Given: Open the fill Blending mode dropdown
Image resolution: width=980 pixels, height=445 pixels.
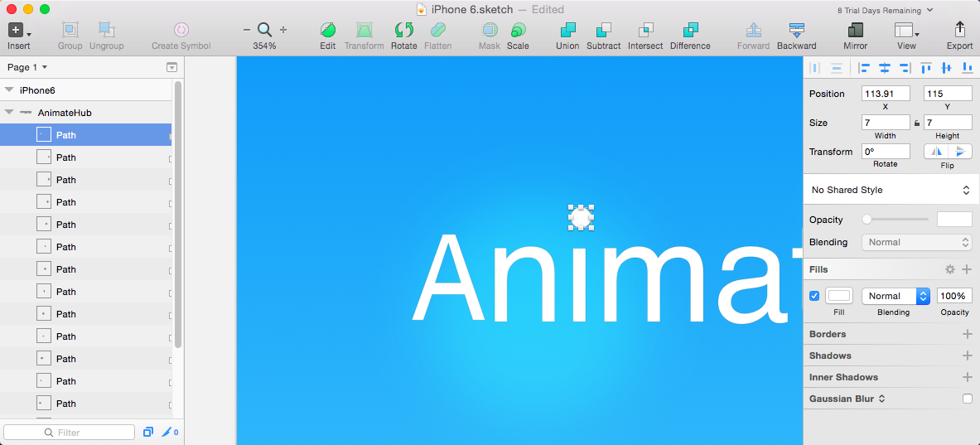Looking at the screenshot, I should (x=896, y=296).
